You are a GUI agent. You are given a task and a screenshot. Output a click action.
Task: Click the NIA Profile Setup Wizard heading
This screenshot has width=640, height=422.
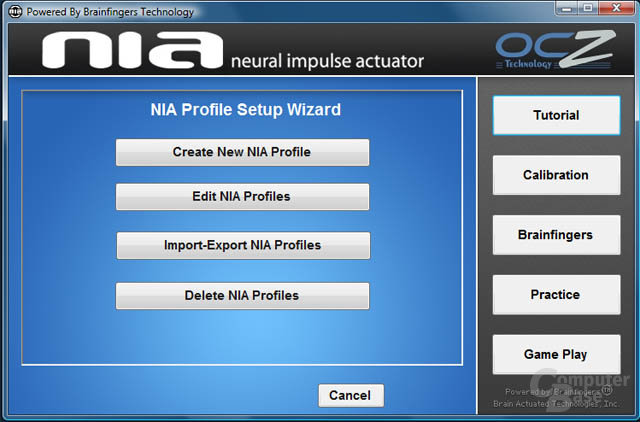click(246, 110)
